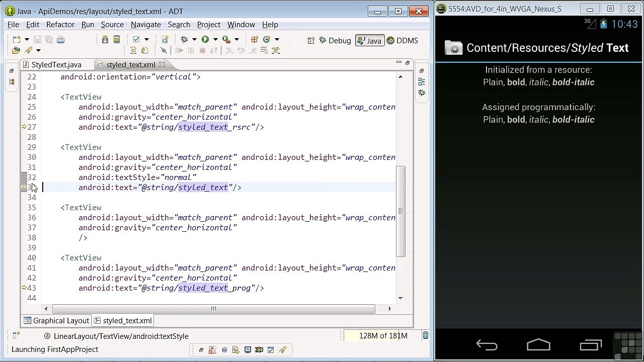Tap the emulator Recent Apps button
Image resolution: width=644 pixels, height=362 pixels.
[591, 345]
